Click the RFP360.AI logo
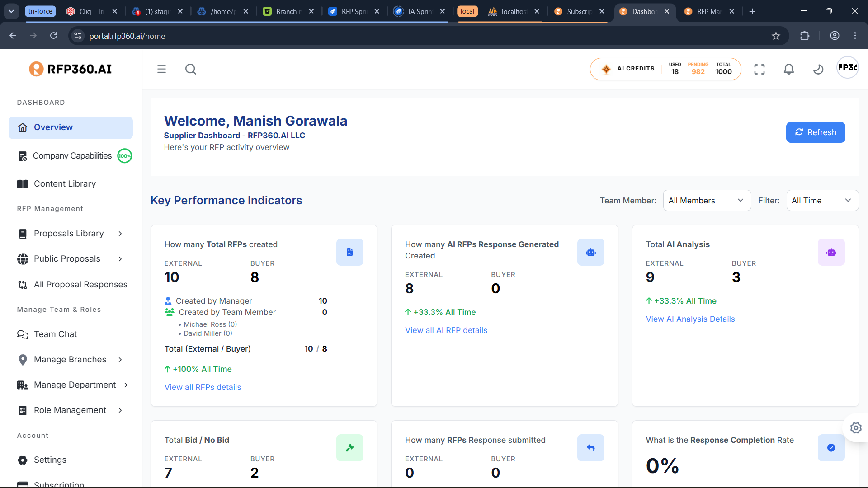The image size is (868, 488). click(x=71, y=69)
